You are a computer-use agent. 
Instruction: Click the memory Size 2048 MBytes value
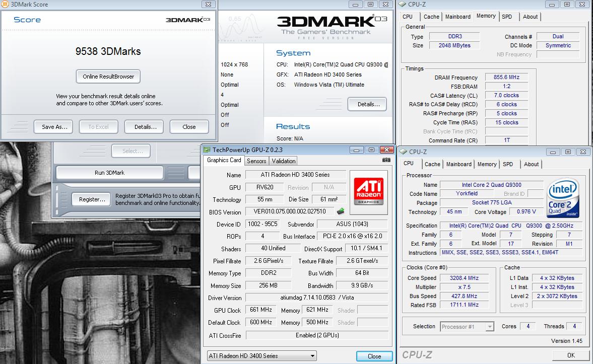(454, 45)
